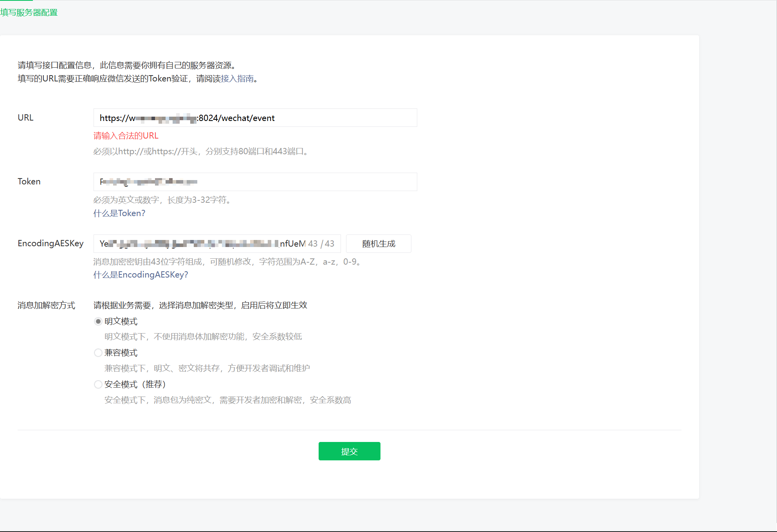The height and width of the screenshot is (532, 777).
Task: Select the 明文模式 radio button
Action: click(x=98, y=321)
